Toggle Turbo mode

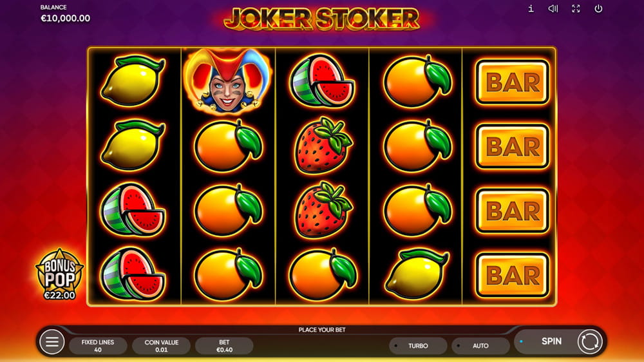[418, 346]
